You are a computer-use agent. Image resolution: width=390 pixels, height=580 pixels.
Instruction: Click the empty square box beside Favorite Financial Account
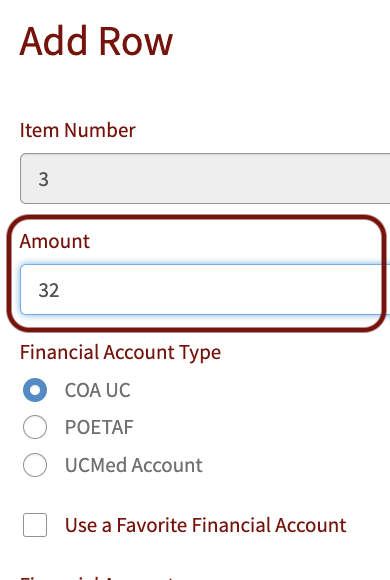click(x=35, y=525)
